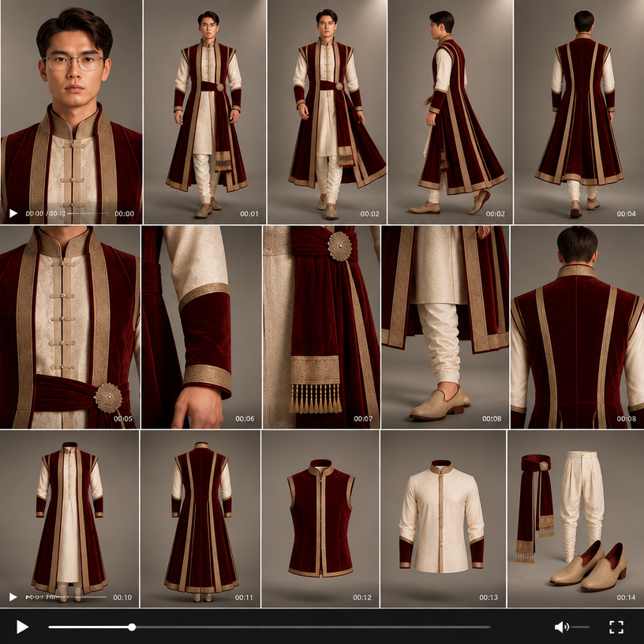Select the standing front-view thumbnail marked 00:01
The height and width of the screenshot is (644, 644).
tap(205, 112)
